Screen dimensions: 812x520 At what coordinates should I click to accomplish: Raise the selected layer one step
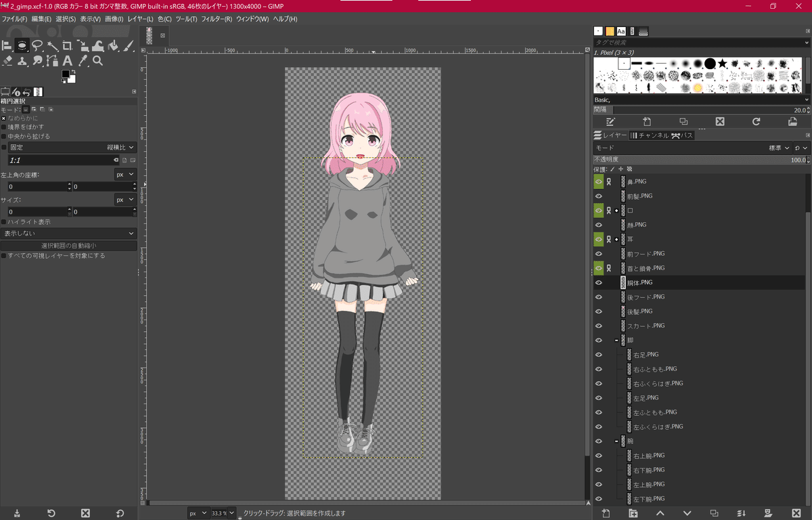click(x=660, y=513)
